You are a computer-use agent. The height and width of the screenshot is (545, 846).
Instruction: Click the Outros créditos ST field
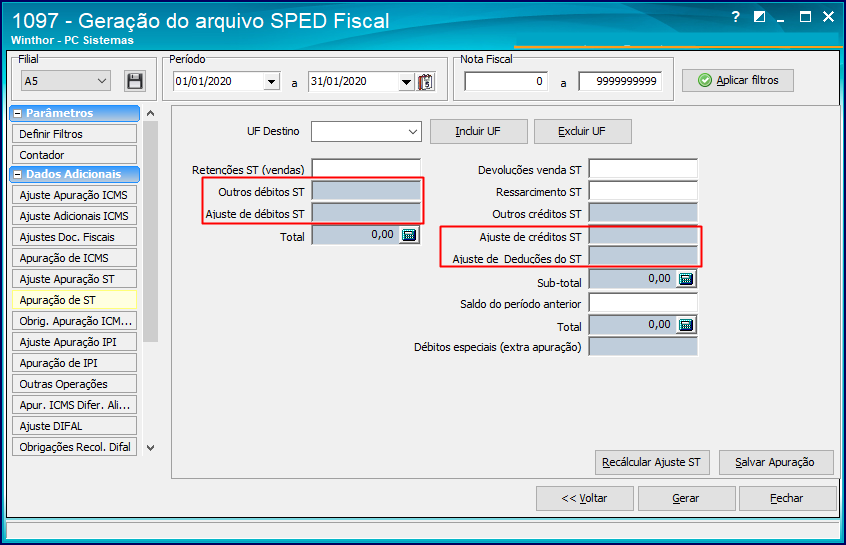(x=643, y=213)
